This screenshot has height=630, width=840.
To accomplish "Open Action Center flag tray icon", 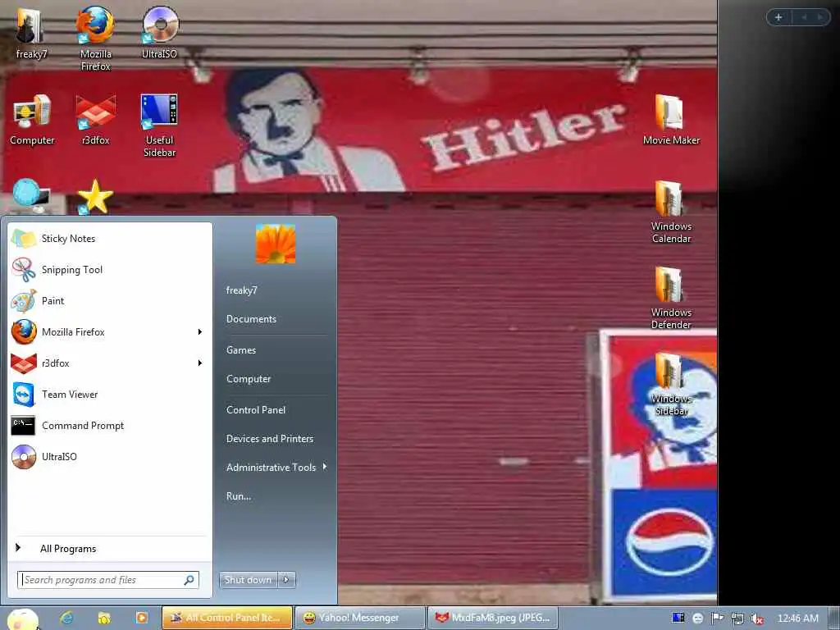I will (x=717, y=619).
